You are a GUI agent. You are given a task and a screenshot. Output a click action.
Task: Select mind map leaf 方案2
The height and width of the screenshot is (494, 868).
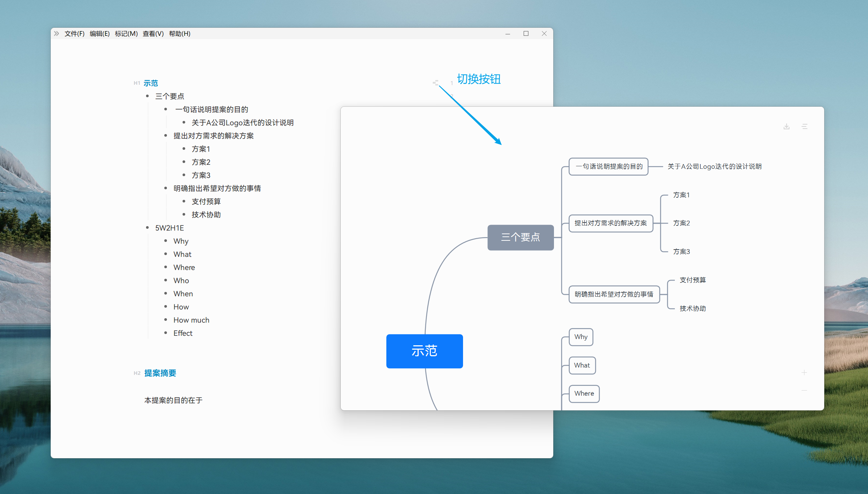(681, 223)
